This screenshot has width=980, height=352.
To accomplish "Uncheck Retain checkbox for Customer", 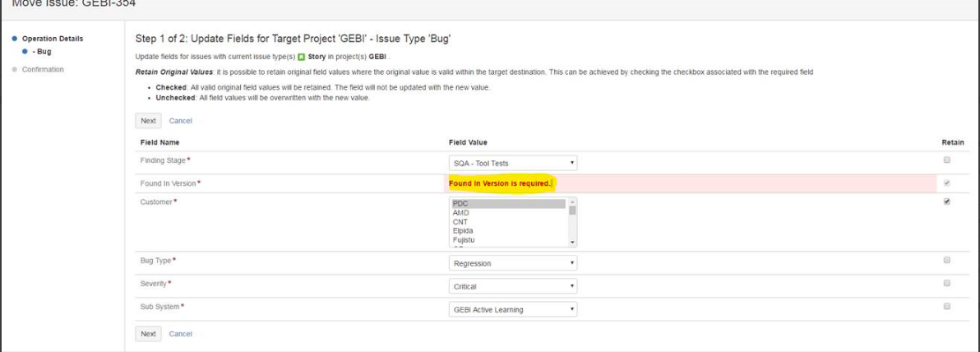I will coord(947,201).
